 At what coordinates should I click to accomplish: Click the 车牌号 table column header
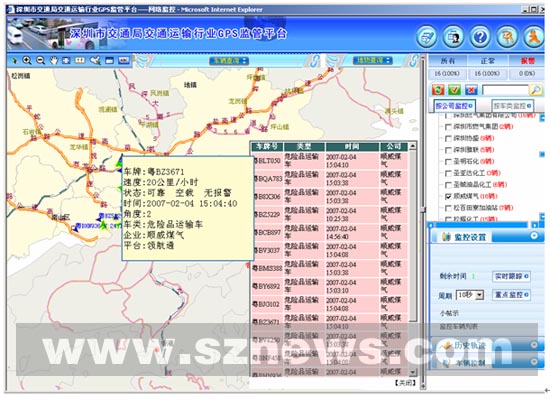tap(267, 146)
